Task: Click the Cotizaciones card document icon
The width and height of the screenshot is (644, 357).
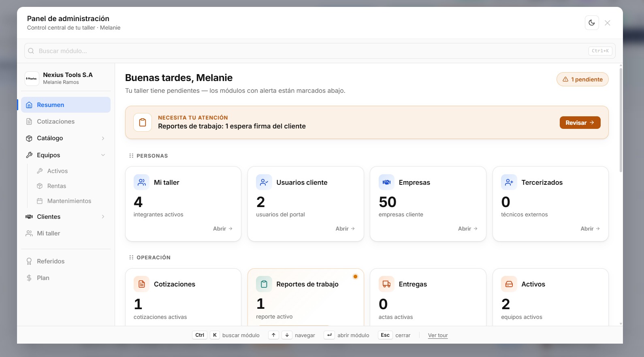Action: (141, 284)
